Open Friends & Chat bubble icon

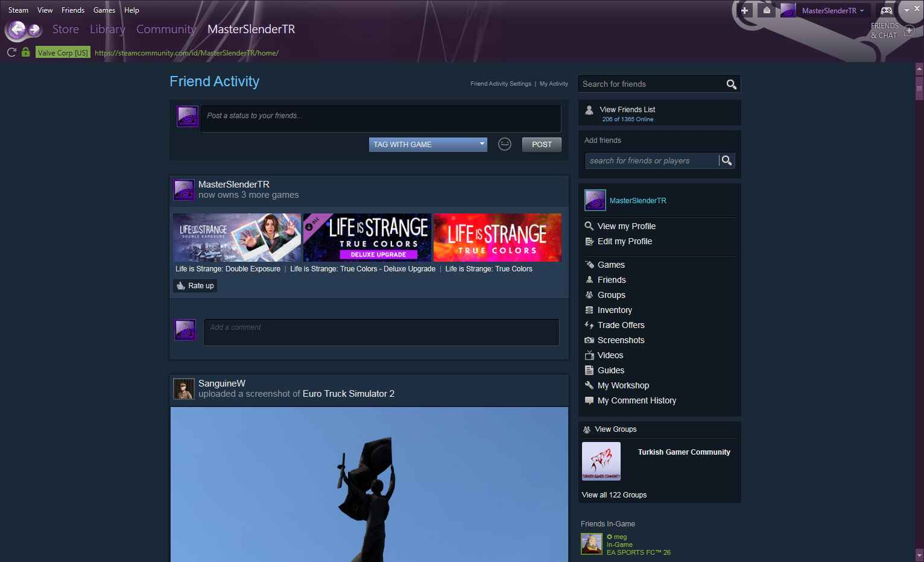(x=909, y=30)
